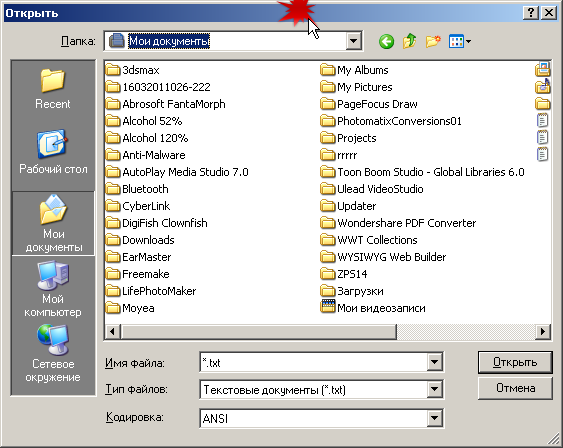Select Рабочий стол in the sidebar
The image size is (563, 448).
pos(53,152)
